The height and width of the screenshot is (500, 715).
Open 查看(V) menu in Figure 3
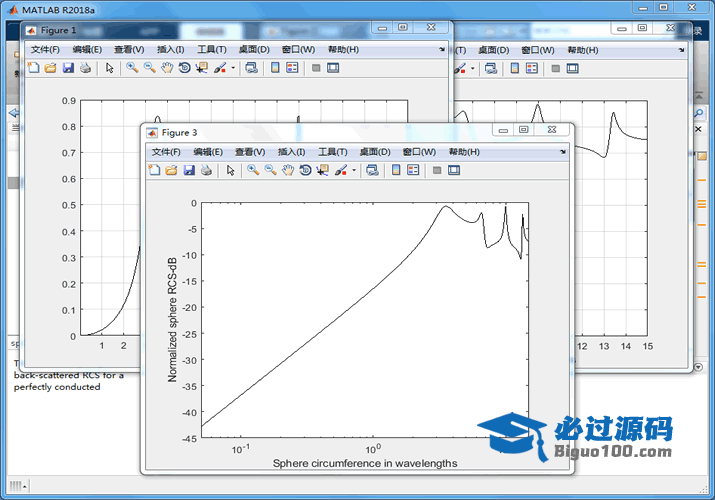250,152
